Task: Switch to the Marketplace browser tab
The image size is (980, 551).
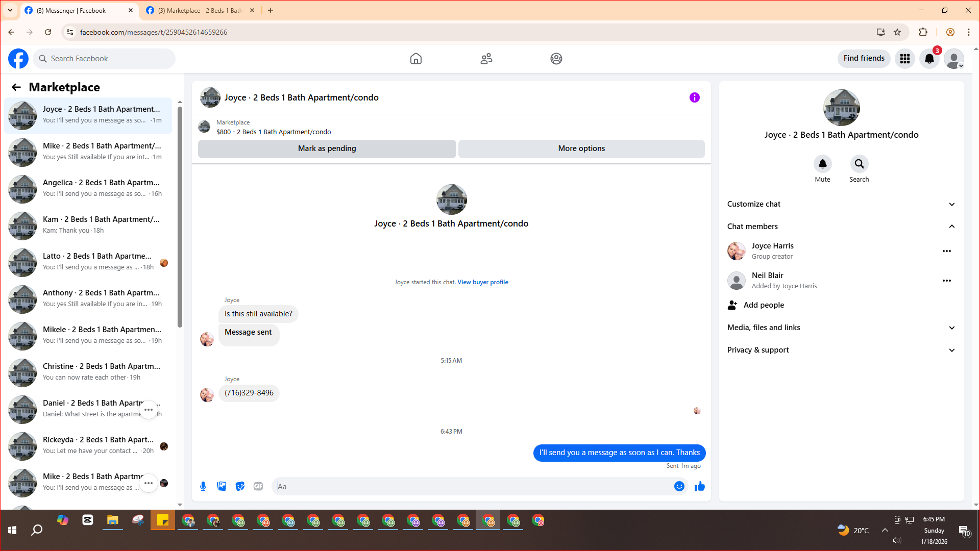Action: [x=199, y=10]
